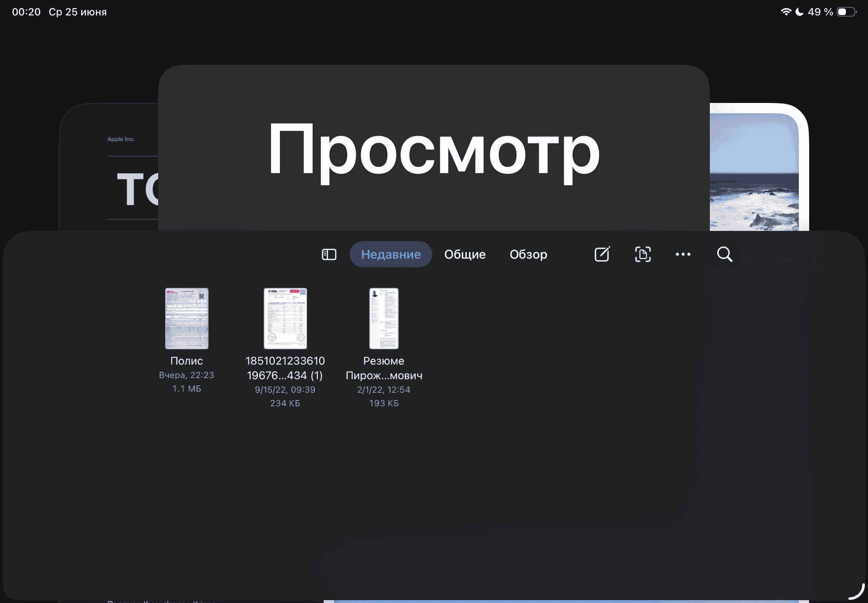Switch to the Недавние tab
The width and height of the screenshot is (868, 603).
pos(391,254)
